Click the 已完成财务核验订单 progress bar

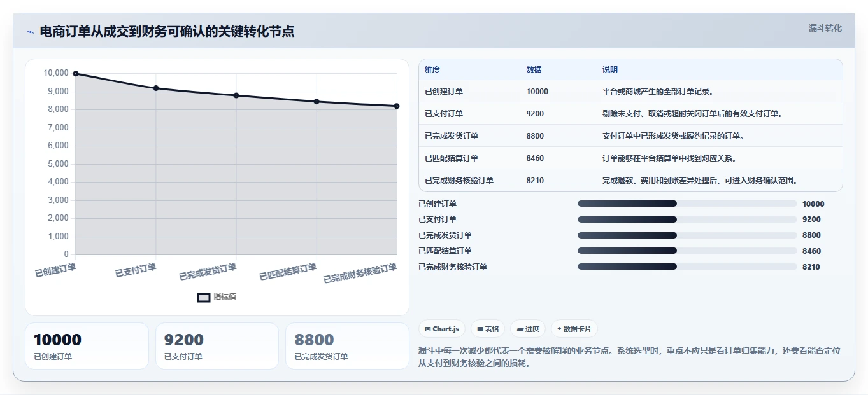click(687, 267)
